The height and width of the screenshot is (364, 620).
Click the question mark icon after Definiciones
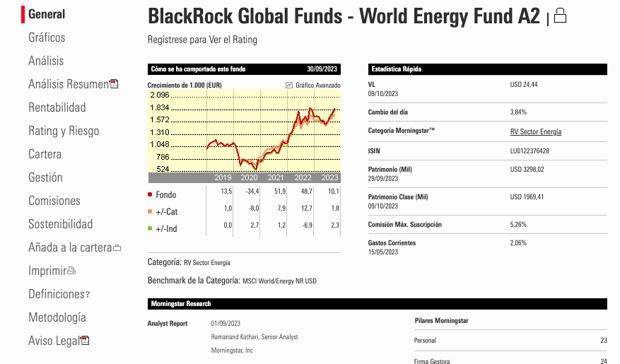[88, 295]
